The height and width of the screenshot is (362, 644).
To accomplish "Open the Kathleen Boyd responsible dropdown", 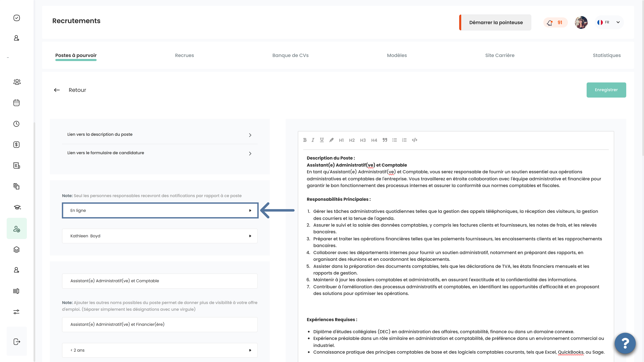I will 160,236.
